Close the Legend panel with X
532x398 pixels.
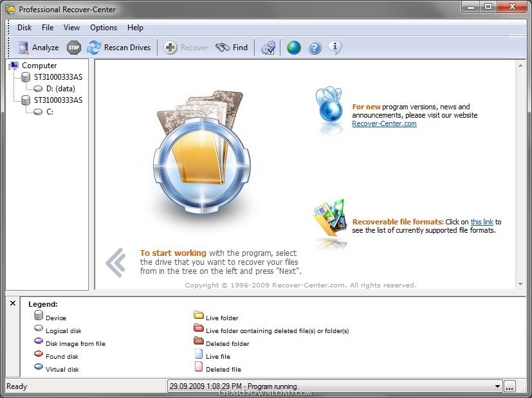(13, 303)
